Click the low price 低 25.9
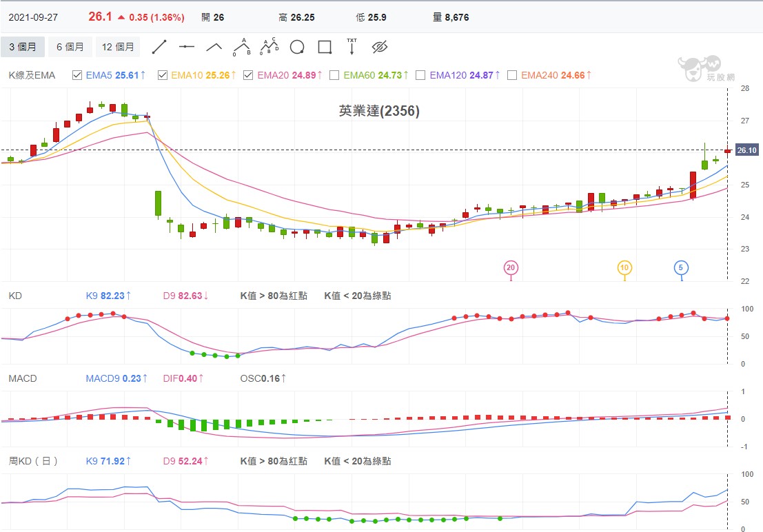This screenshot has height=532, width=763. pos(371,17)
